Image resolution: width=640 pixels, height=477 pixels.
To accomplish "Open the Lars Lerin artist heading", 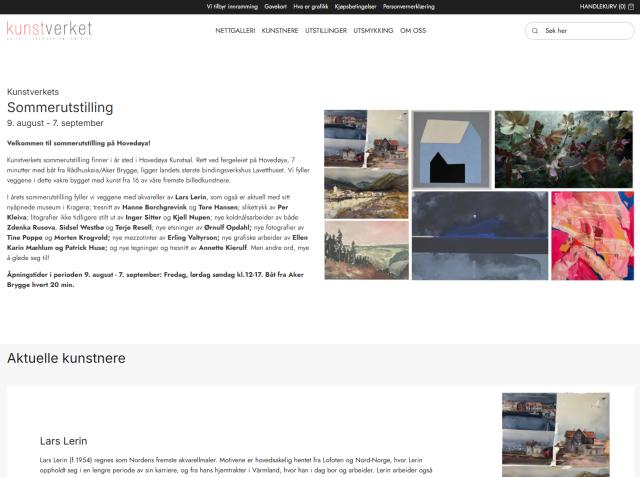I will tap(64, 441).
